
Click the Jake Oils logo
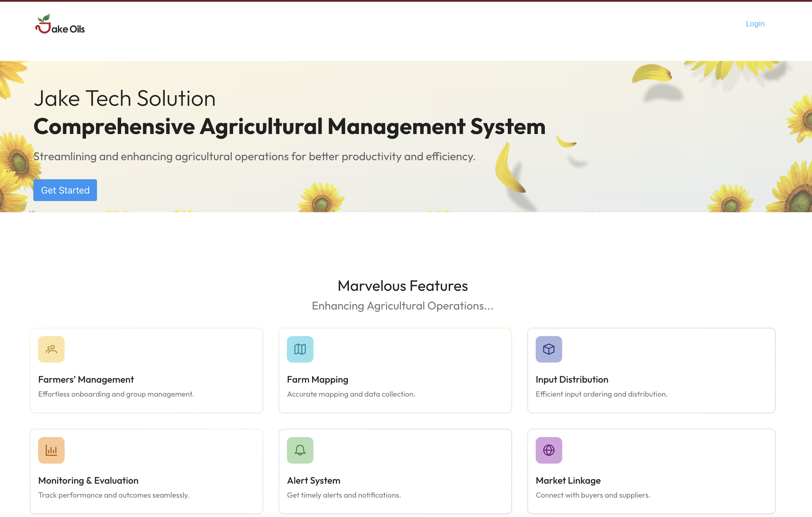(60, 24)
